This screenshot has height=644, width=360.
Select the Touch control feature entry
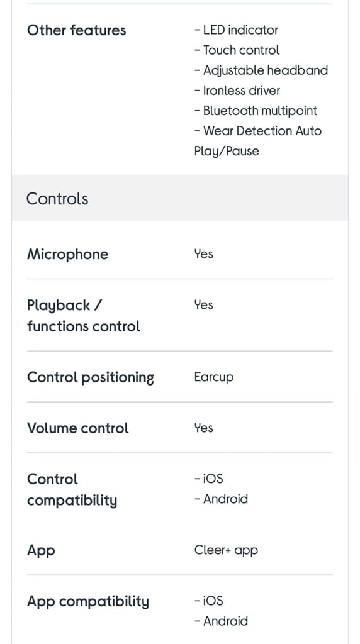(x=237, y=50)
